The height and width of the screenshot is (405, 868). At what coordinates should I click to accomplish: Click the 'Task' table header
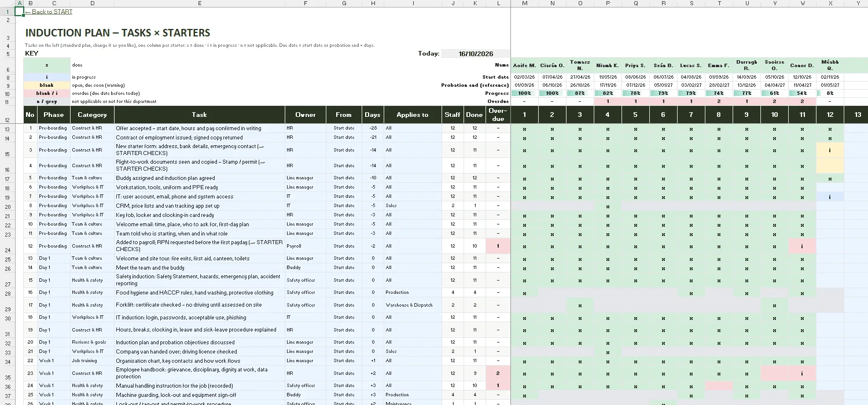[199, 115]
